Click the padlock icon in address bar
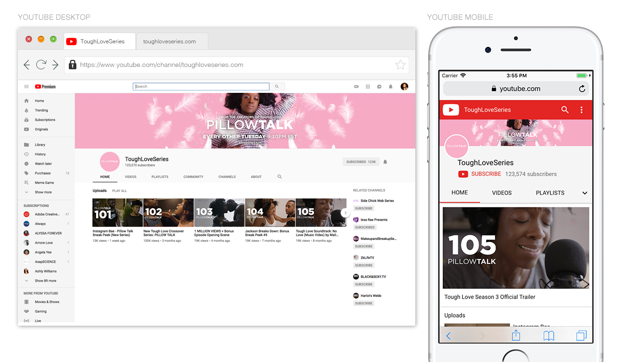The width and height of the screenshot is (644, 362). tap(73, 65)
